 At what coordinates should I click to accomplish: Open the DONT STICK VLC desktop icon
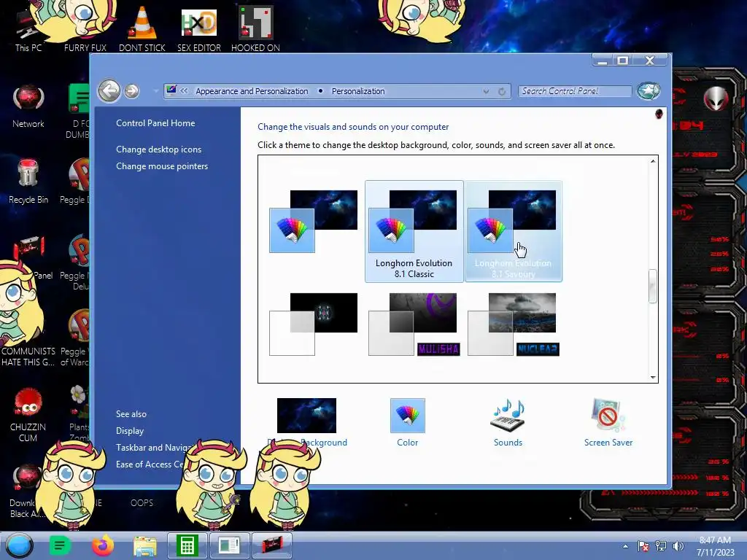pos(142,29)
